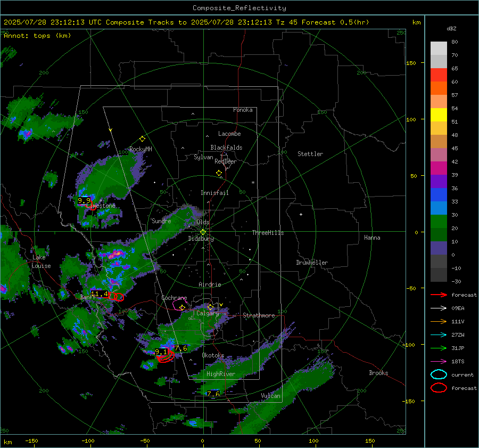This screenshot has width=479, height=448.
Task: Click the Composite_Reflectivity title text
Action: (x=240, y=8)
